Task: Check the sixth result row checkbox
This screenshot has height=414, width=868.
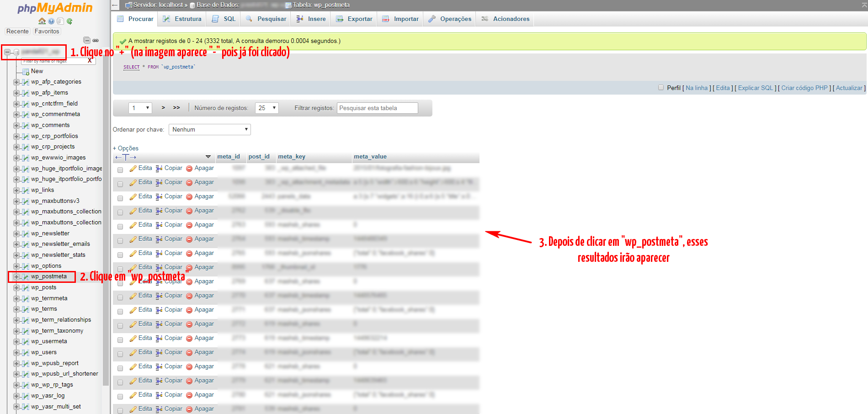Action: [x=120, y=241]
